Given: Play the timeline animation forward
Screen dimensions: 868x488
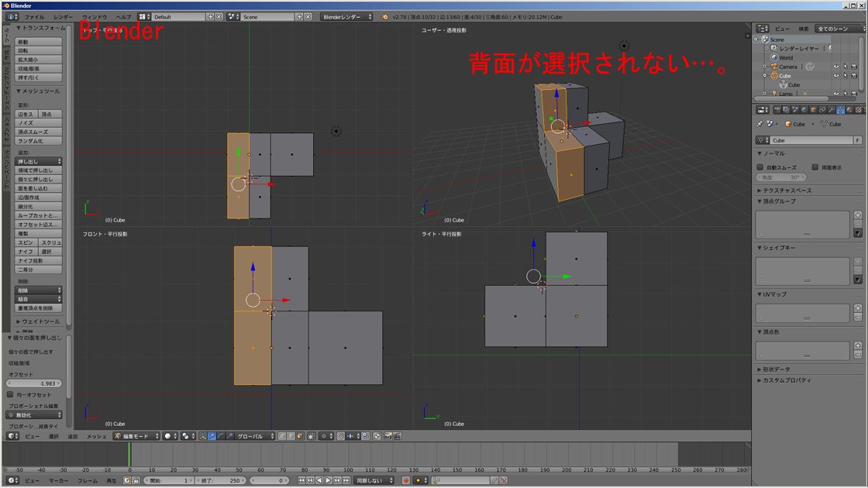Looking at the screenshot, I should click(x=328, y=480).
